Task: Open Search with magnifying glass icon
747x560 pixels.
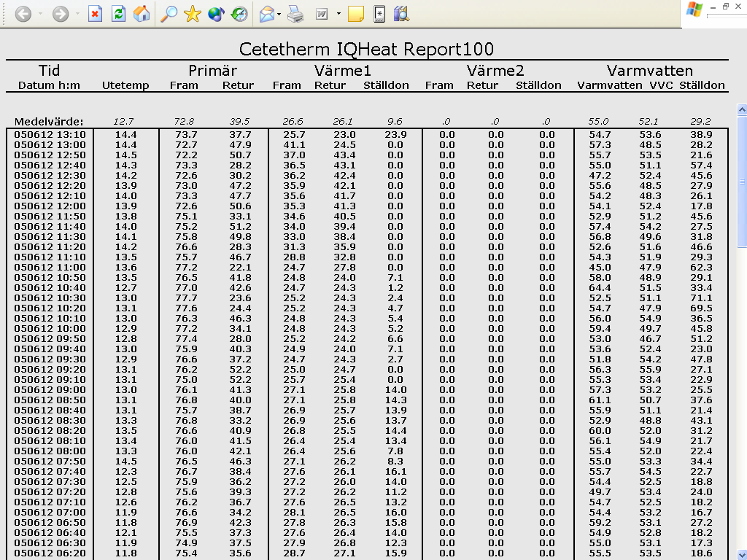Action: (169, 14)
